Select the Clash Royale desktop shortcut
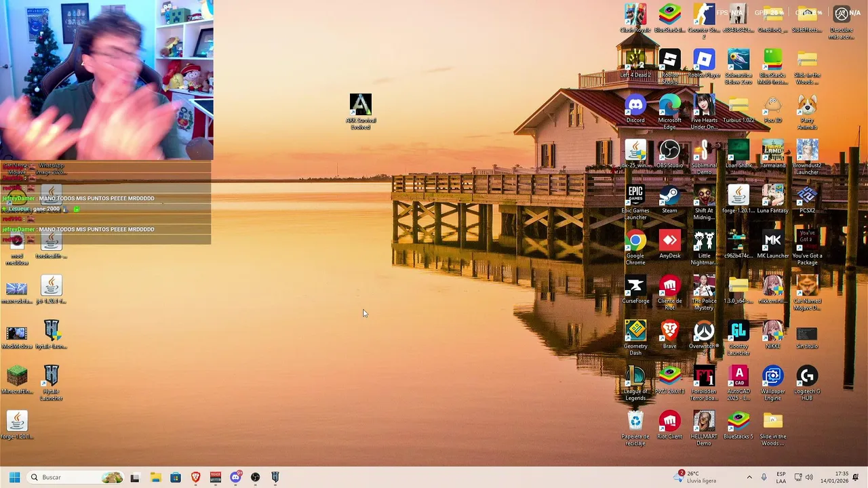This screenshot has height=488, width=868. tap(635, 19)
